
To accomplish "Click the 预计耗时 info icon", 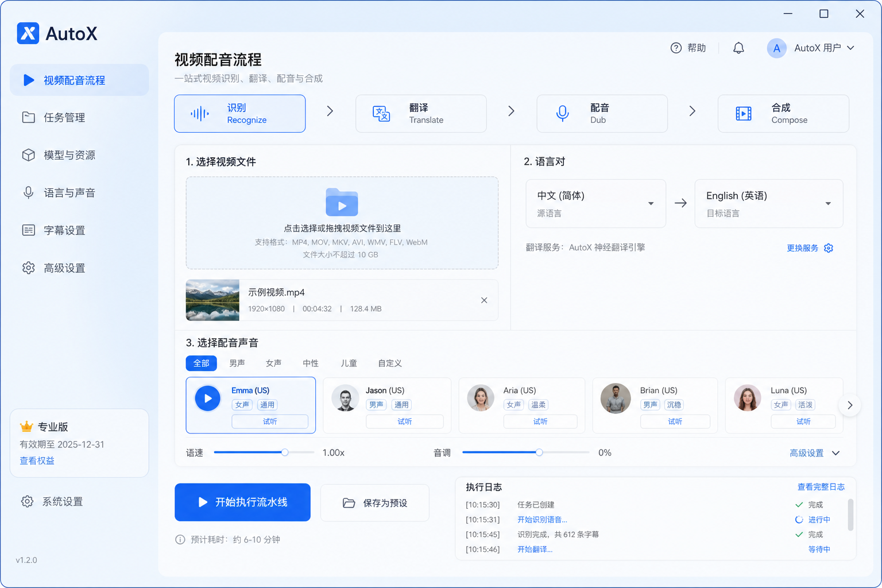I will click(x=180, y=540).
